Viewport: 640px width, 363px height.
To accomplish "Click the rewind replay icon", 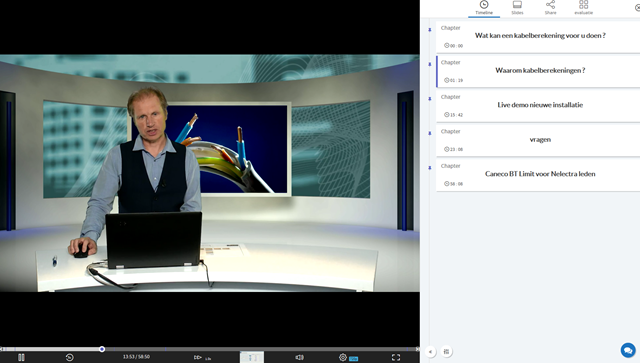I will (69, 357).
